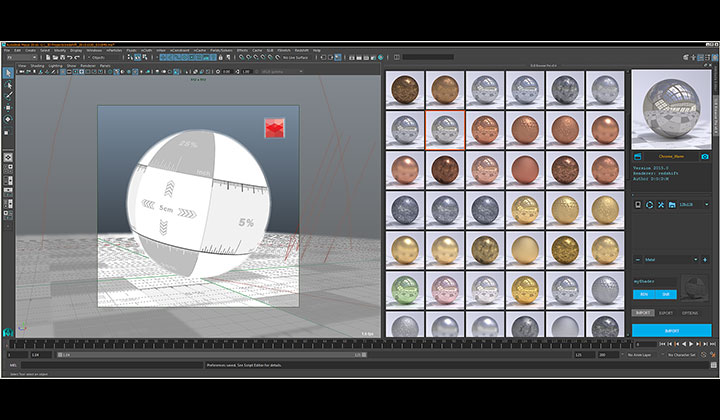Go to start of playback range
The image size is (720, 420).
pyautogui.click(x=662, y=344)
